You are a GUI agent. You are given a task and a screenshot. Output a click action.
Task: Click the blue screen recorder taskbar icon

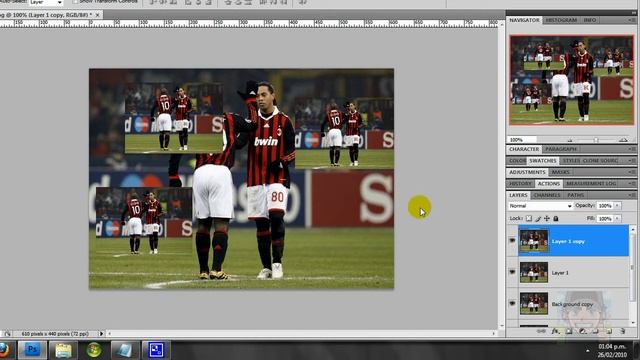click(156, 350)
